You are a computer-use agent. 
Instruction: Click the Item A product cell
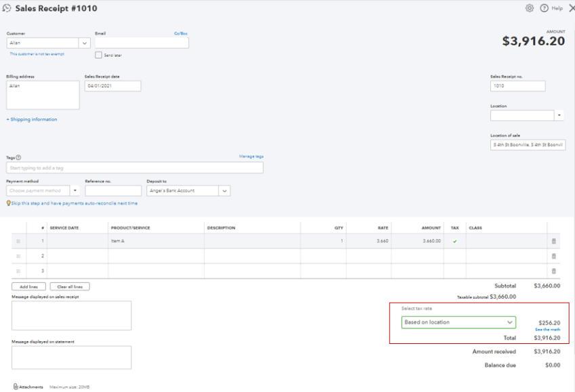click(x=156, y=241)
